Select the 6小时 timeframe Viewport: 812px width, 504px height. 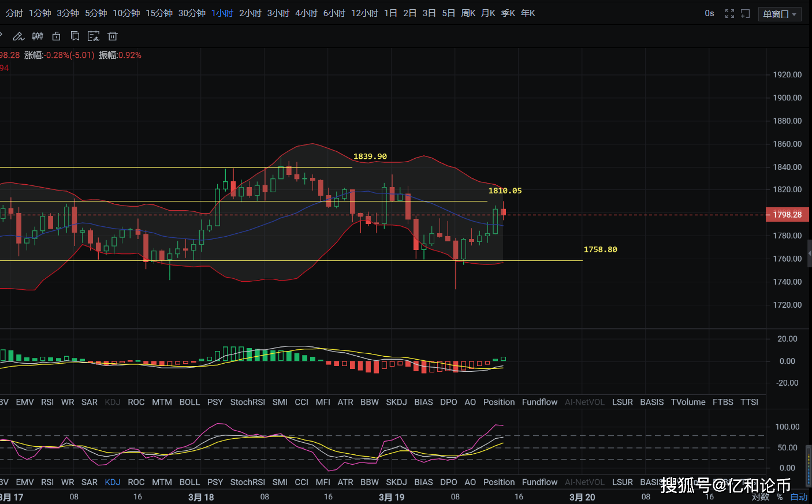point(334,13)
